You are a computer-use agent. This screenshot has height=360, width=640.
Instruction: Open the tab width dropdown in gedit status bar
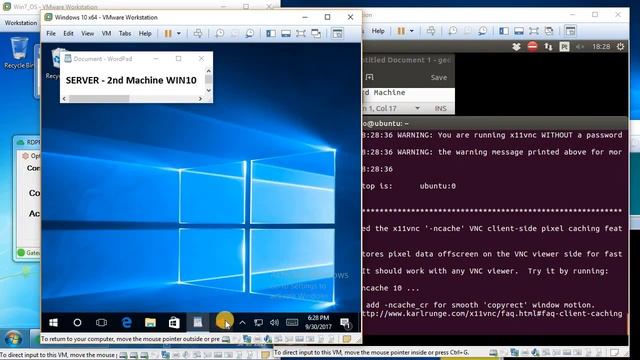click(x=417, y=108)
